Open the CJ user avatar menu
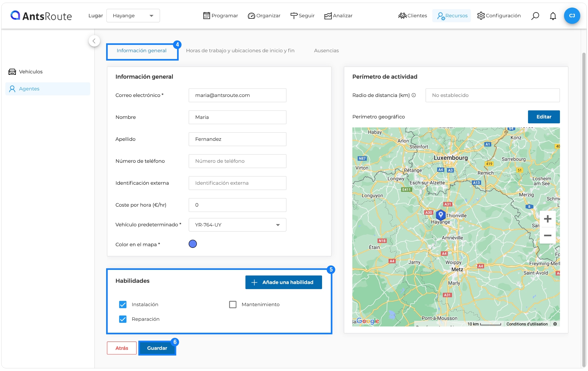This screenshot has width=588, height=371. click(x=572, y=16)
